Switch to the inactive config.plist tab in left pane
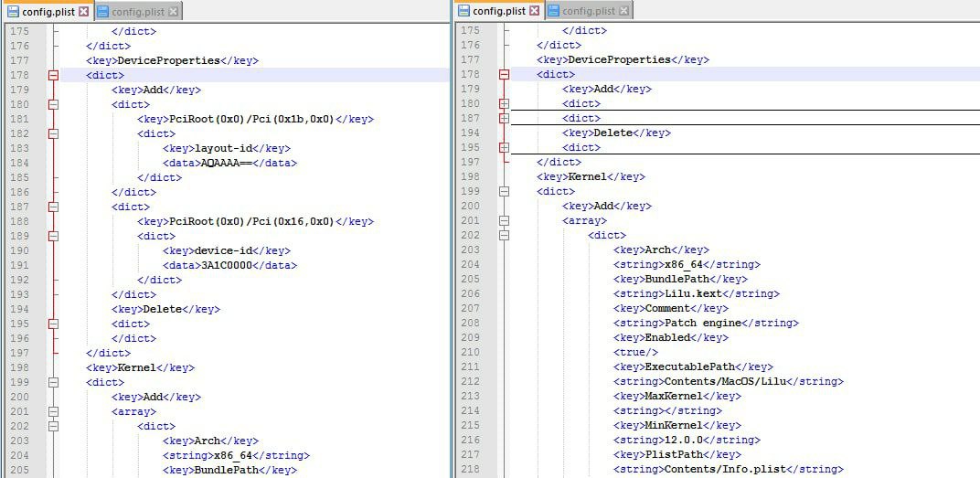 pyautogui.click(x=138, y=11)
